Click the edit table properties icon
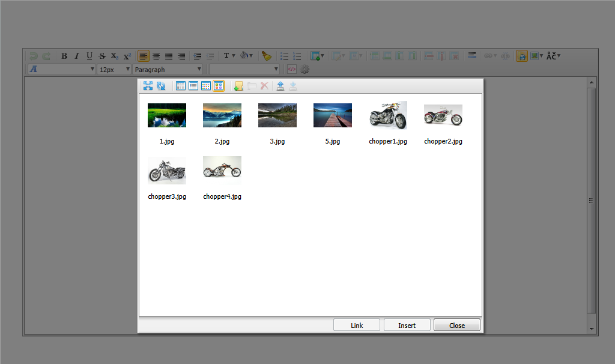The height and width of the screenshot is (364, 615). click(338, 56)
